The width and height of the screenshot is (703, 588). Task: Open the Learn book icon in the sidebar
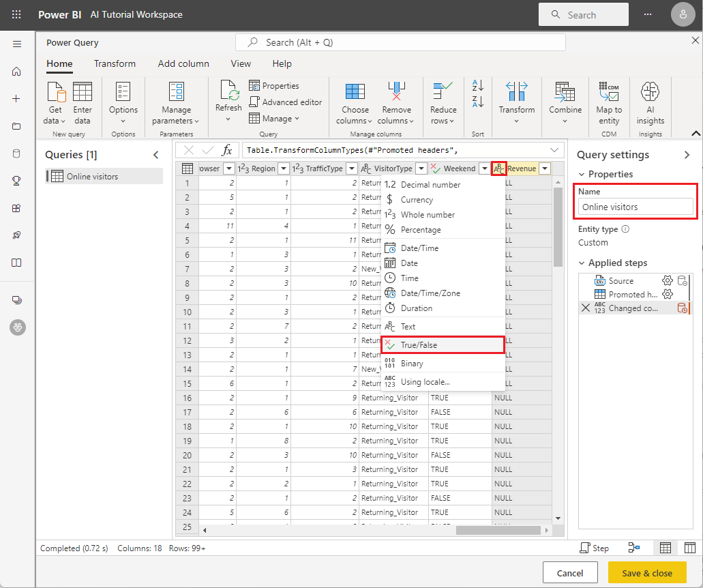(16, 263)
